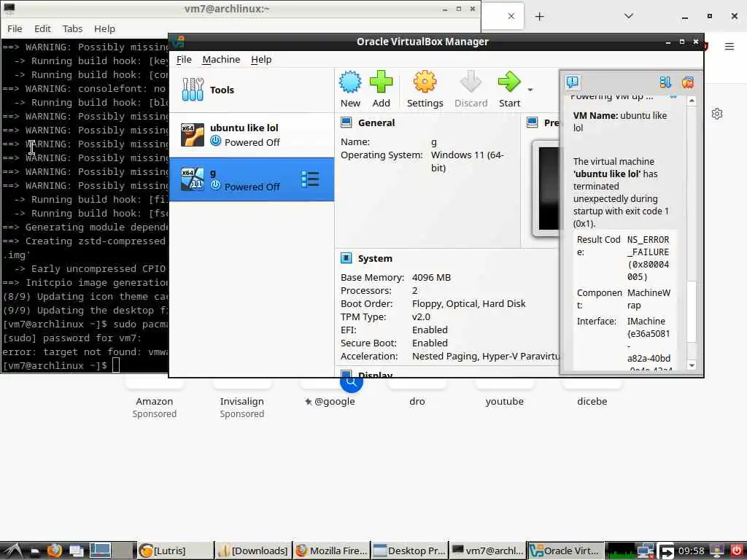Select the Tools entry in VirtualBox sidebar
Viewport: 747px width, 560px height.
click(252, 90)
